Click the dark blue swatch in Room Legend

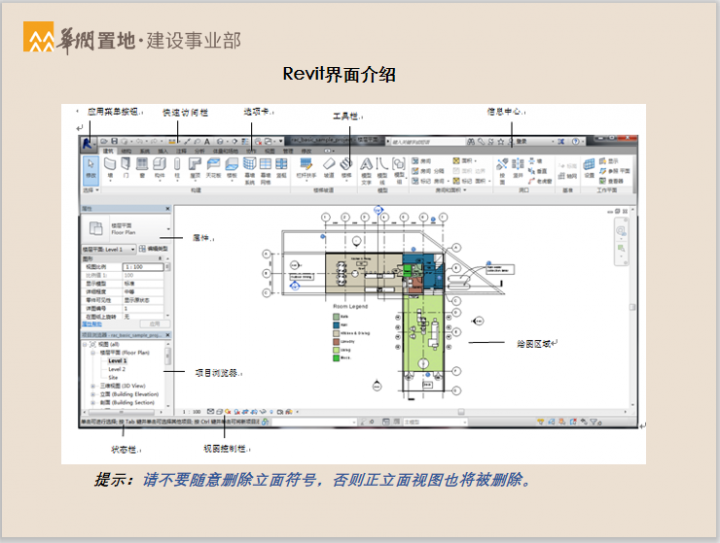pyautogui.click(x=336, y=325)
